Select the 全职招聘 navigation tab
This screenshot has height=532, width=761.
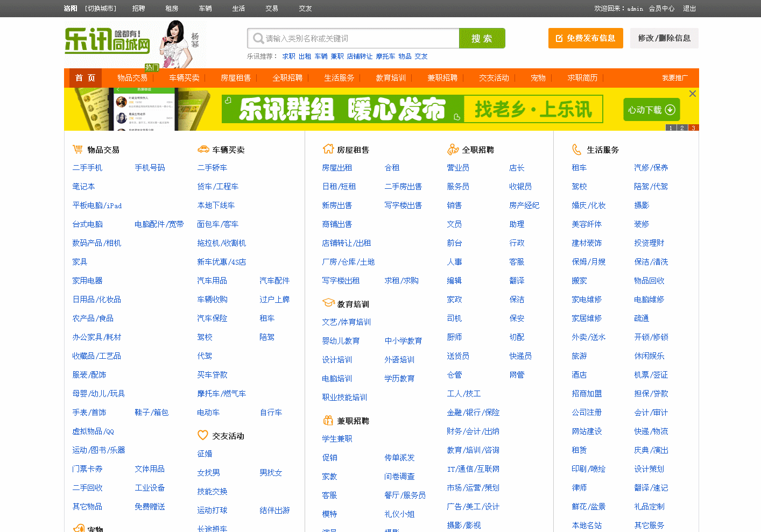(x=287, y=78)
